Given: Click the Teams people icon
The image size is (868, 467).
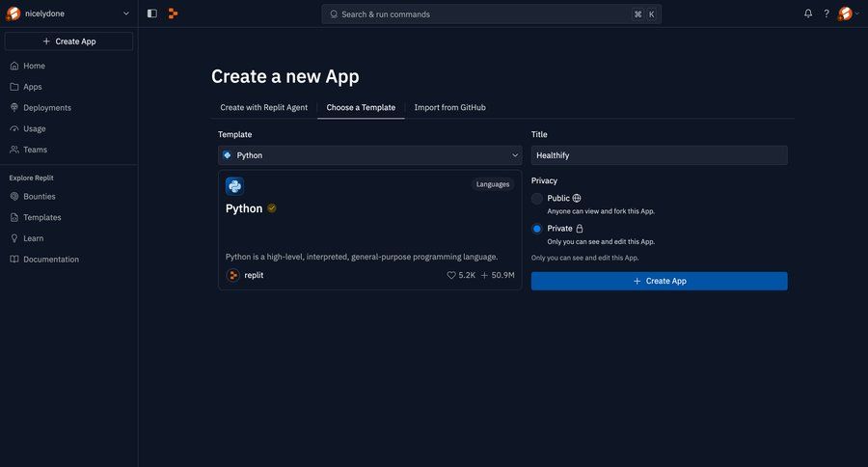Looking at the screenshot, I should [14, 150].
